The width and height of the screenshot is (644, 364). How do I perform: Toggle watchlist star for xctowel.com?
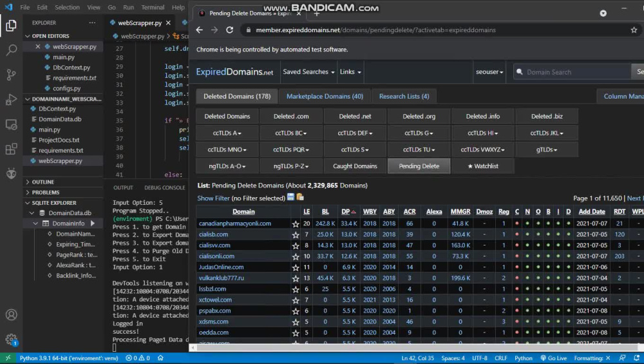point(296,300)
